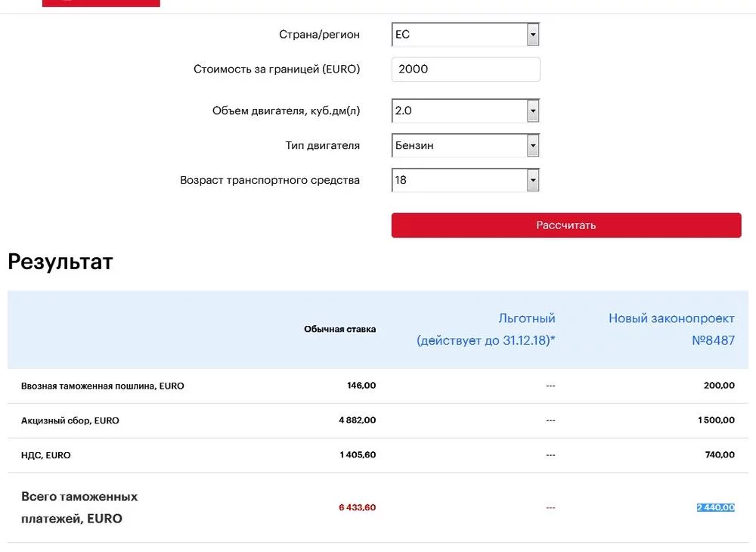Click the Льготный column header
Screen dimensions: 756x552
(485, 330)
